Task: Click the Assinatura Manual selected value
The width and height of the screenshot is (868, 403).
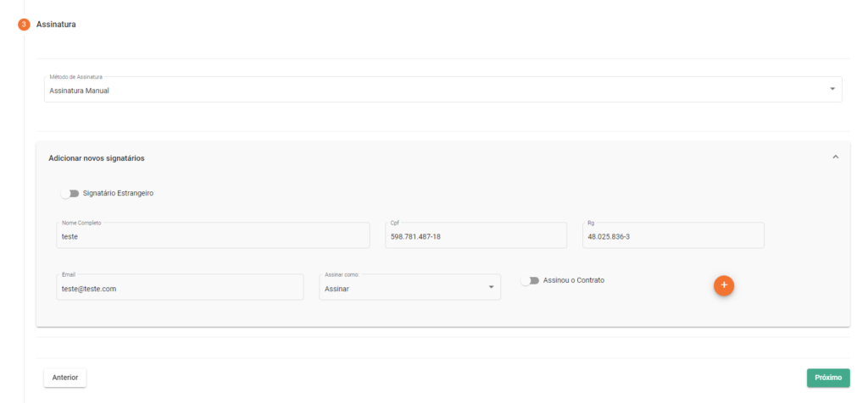Action: point(80,91)
